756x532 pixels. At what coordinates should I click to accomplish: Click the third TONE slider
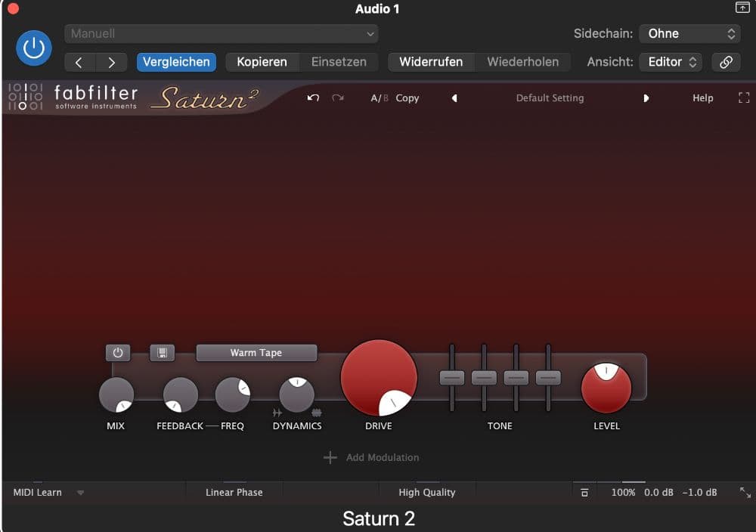click(x=516, y=378)
